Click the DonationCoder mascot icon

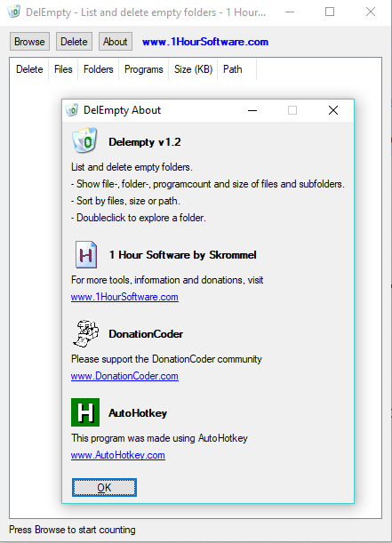pos(85,333)
